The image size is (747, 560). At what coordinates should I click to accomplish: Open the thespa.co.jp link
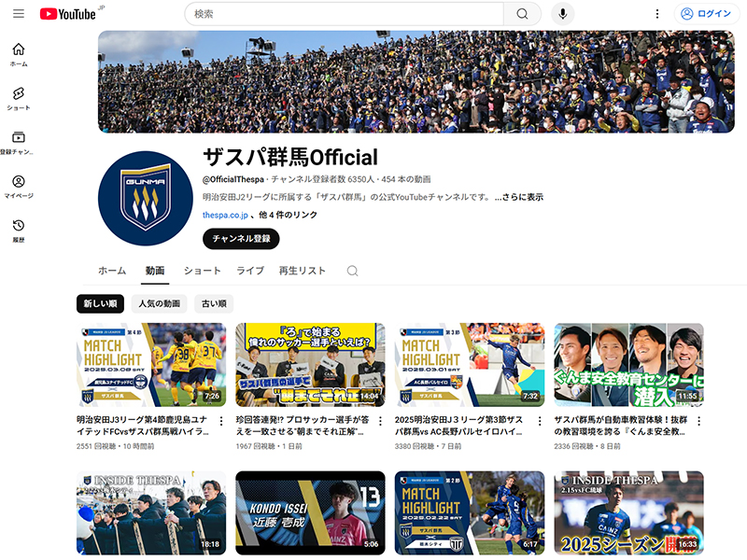pos(225,215)
